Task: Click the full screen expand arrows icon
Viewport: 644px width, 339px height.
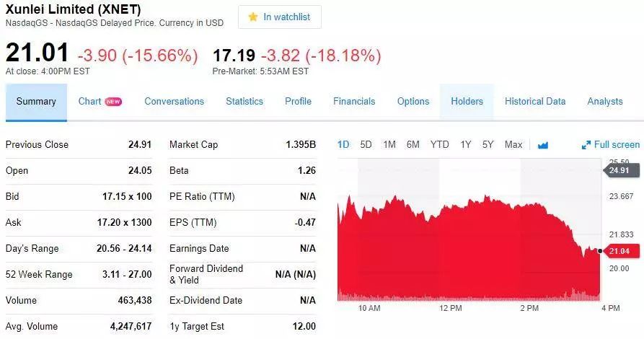Action: pos(586,145)
